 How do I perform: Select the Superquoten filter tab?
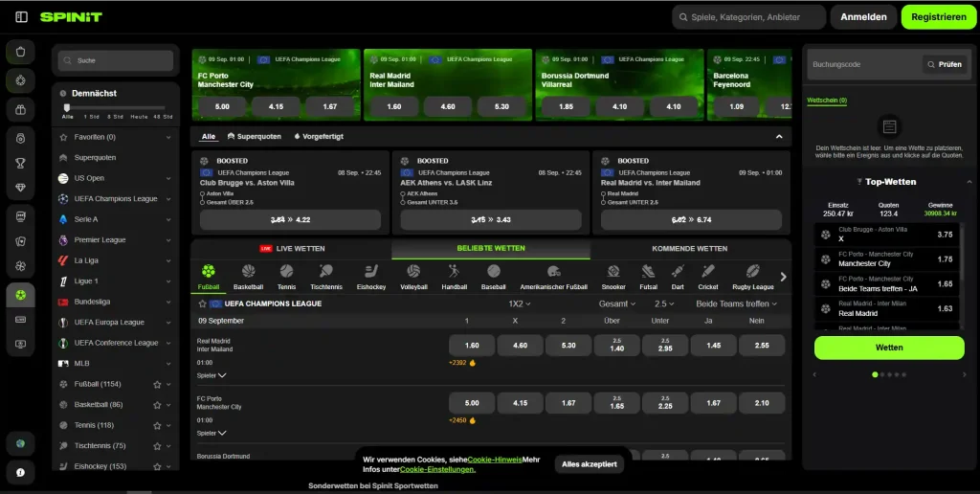pyautogui.click(x=255, y=136)
